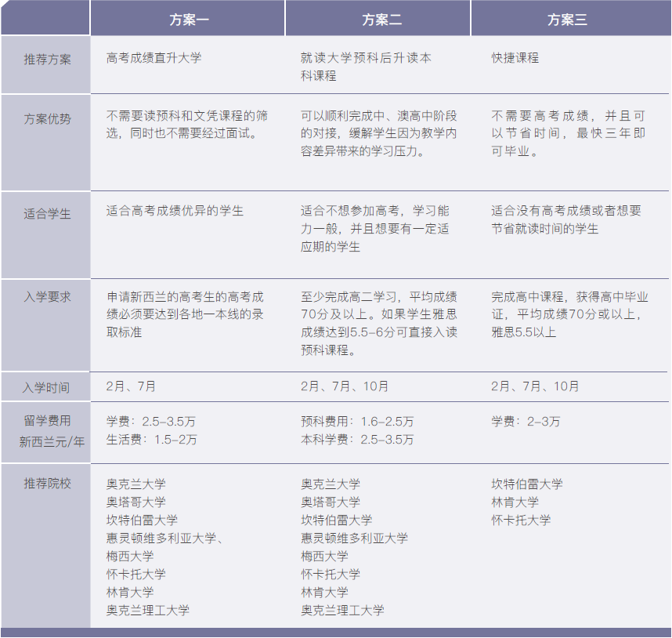Click the 推荐院校 row label

point(47,484)
